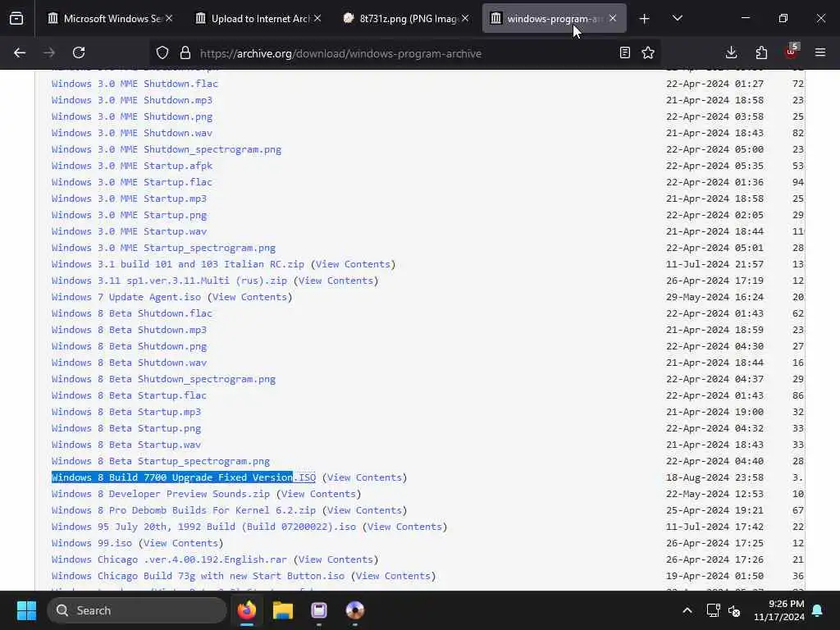Open the Firefox View icon
840x630 pixels.
pos(16,18)
